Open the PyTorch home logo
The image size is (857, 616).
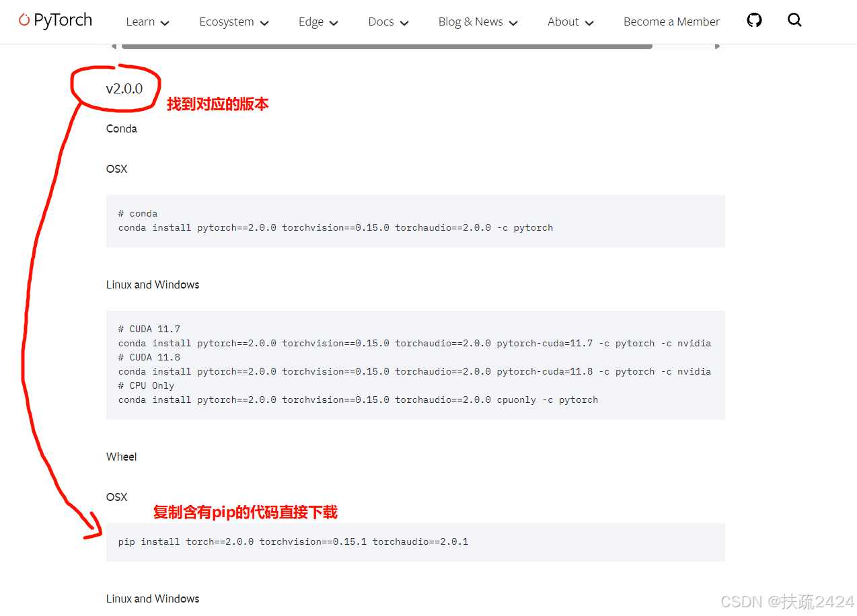tap(55, 21)
